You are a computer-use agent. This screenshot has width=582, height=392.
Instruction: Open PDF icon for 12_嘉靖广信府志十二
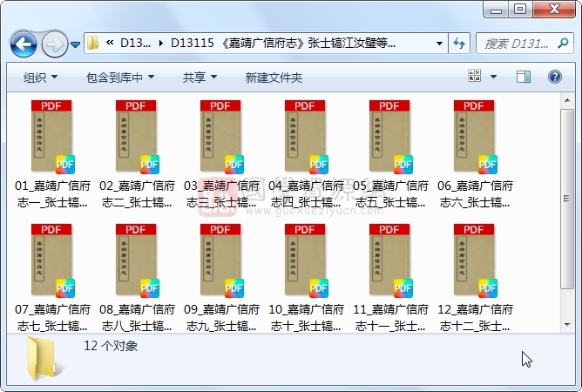click(x=476, y=260)
